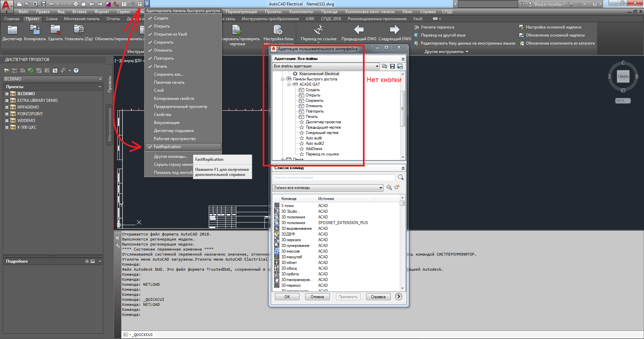
Task: Click the Plot printer icon in quick access toolbar
Action: pos(76,4)
